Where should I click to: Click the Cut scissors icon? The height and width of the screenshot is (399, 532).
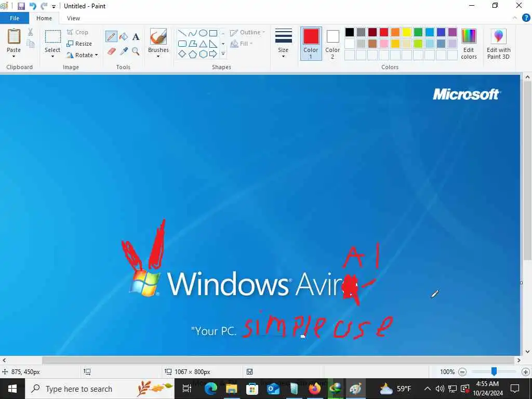point(30,32)
